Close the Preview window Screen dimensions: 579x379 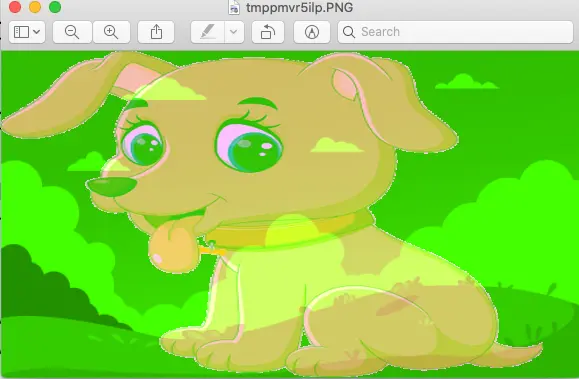click(x=15, y=7)
